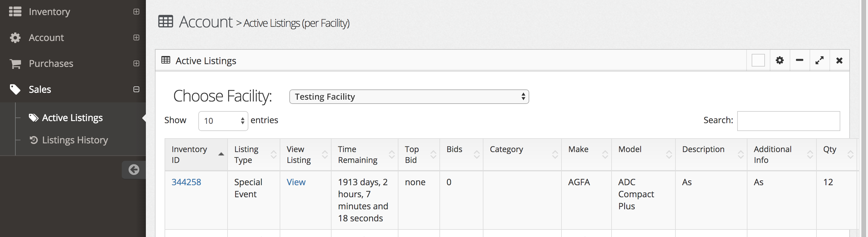Image resolution: width=868 pixels, height=237 pixels.
Task: Open the Choose Facility dropdown
Action: point(409,97)
